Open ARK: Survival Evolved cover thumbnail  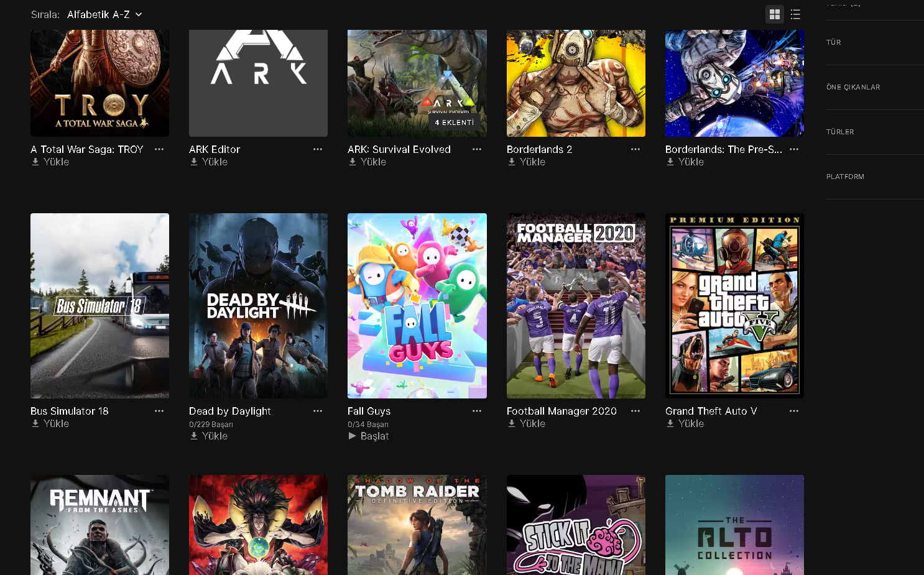click(x=417, y=83)
